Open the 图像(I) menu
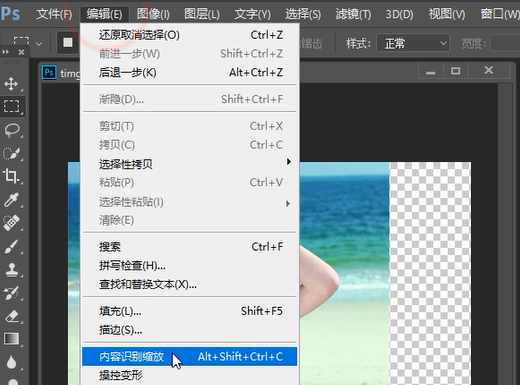Screen dimensions: 520x385 pyautogui.click(x=153, y=14)
